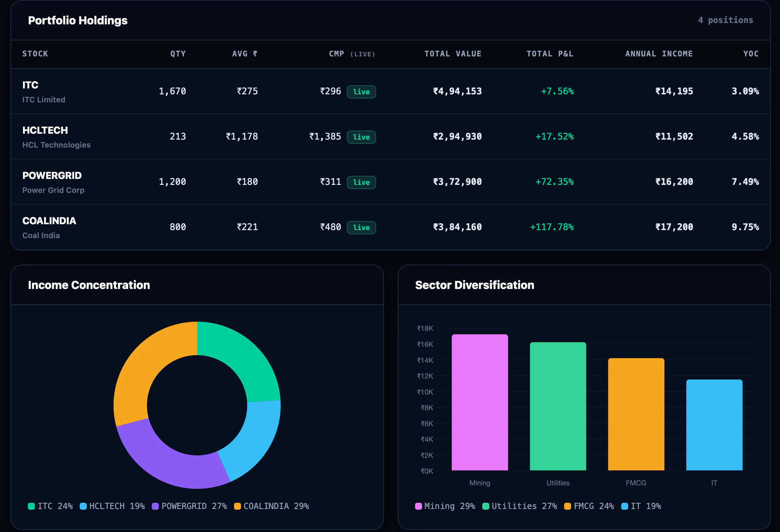Click the orange FMCG 24% legend swatch
Screen dimensions: 780x532
click(x=568, y=506)
